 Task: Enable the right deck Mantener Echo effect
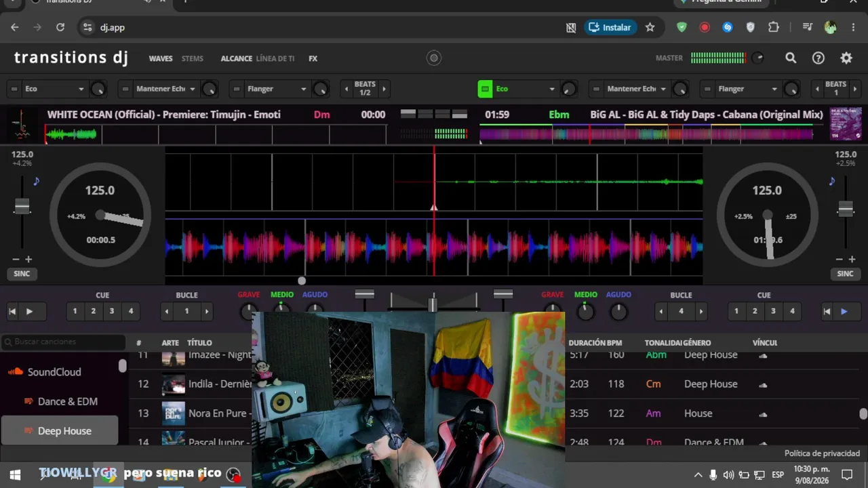[x=596, y=89]
